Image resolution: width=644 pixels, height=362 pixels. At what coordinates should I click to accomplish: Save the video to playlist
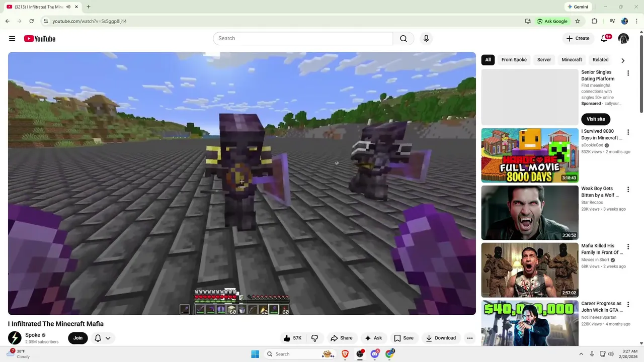point(404,338)
